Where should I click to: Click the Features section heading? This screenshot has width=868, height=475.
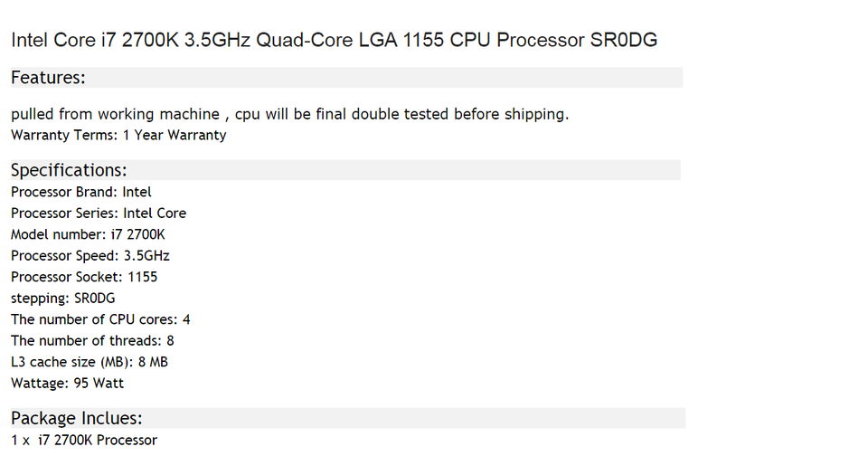[48, 78]
